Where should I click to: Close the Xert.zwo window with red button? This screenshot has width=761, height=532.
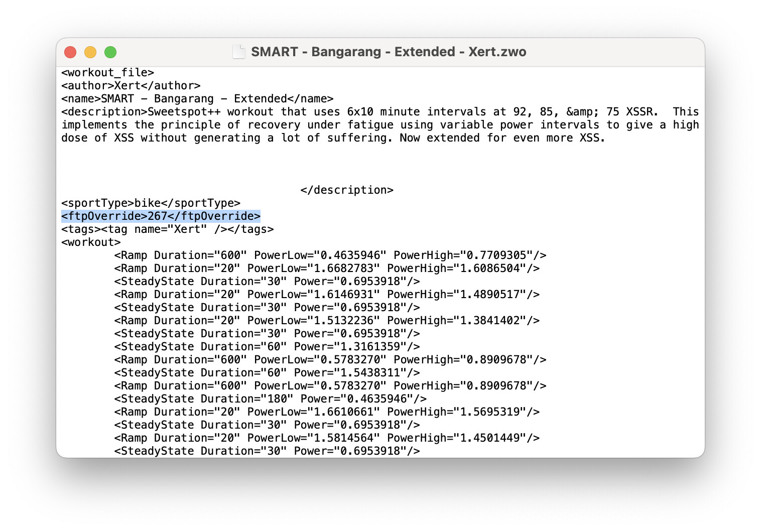click(70, 52)
